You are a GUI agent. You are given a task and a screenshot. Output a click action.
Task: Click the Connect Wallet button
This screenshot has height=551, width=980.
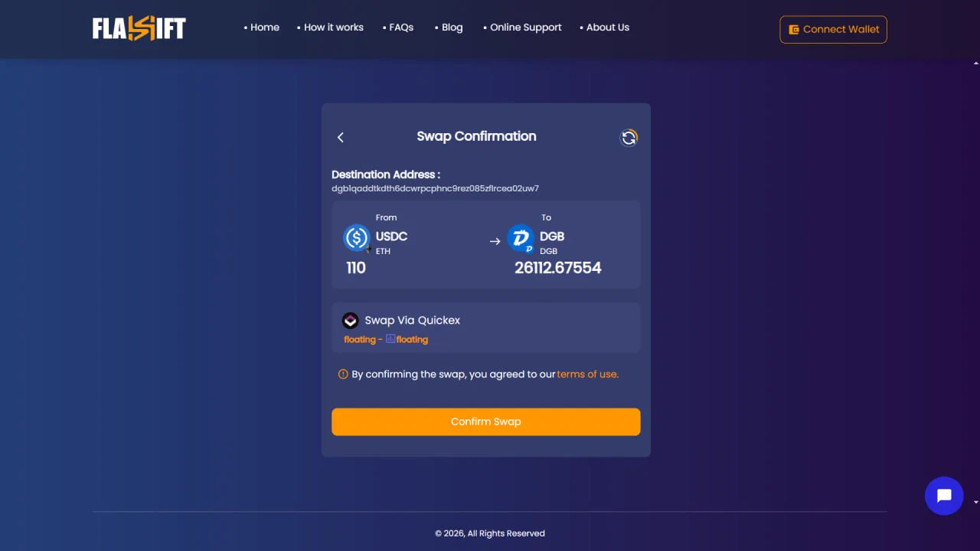pos(833,29)
